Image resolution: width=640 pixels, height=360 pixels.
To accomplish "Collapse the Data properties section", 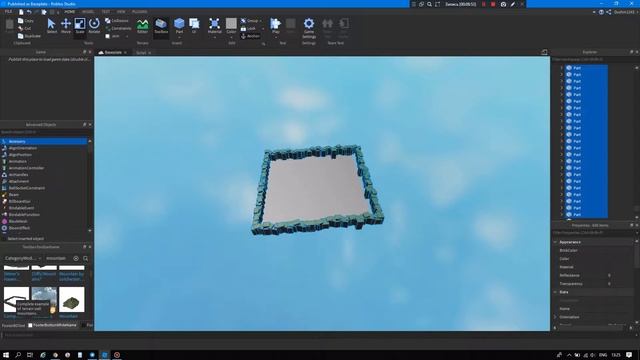I will click(x=555, y=292).
